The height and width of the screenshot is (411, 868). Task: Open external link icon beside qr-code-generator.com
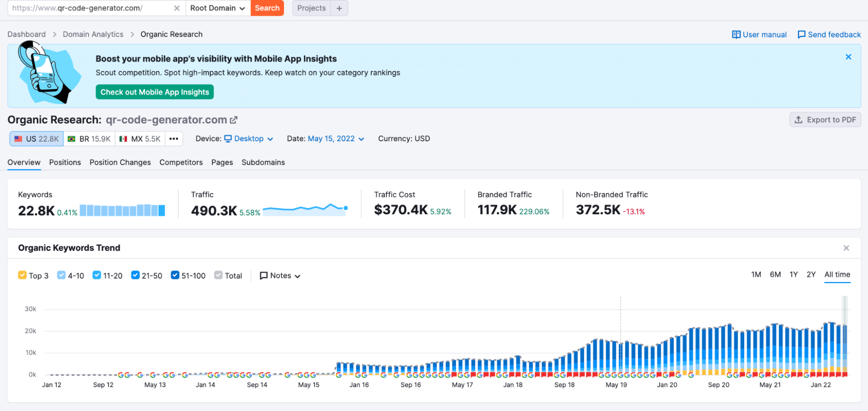(234, 119)
